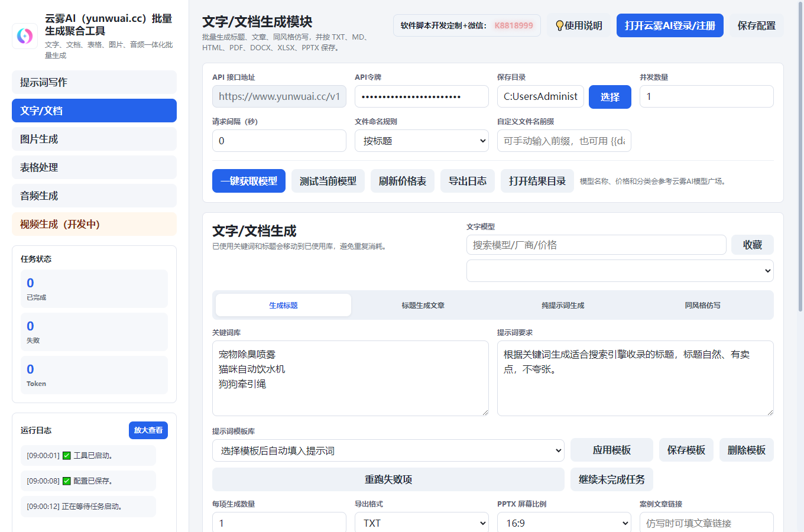Click 测试当前模型 button
The width and height of the screenshot is (804, 532).
(328, 181)
